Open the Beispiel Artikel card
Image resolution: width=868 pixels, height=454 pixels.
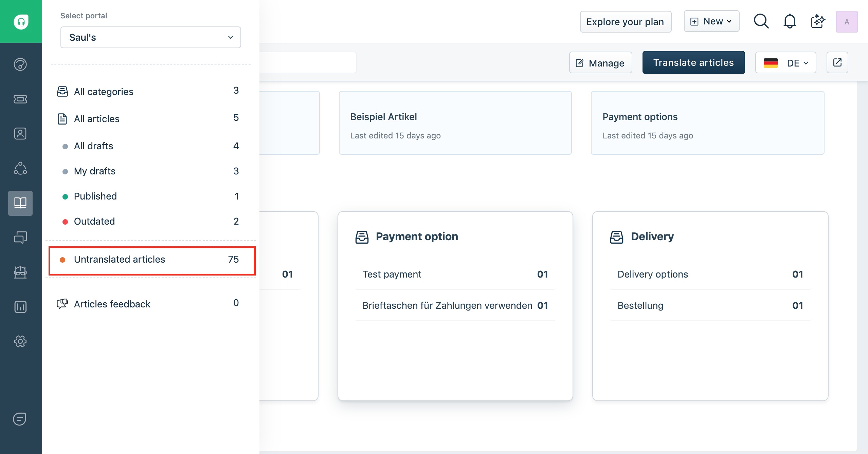[x=455, y=123]
